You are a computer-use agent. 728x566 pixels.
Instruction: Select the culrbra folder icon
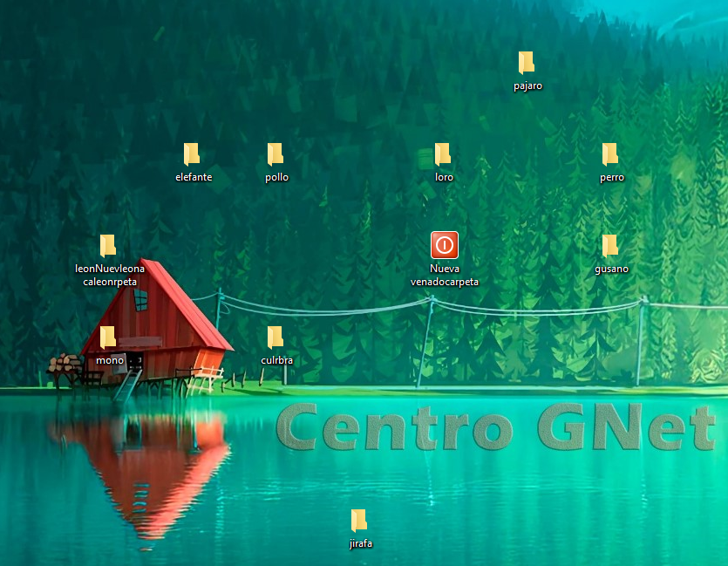click(x=275, y=338)
